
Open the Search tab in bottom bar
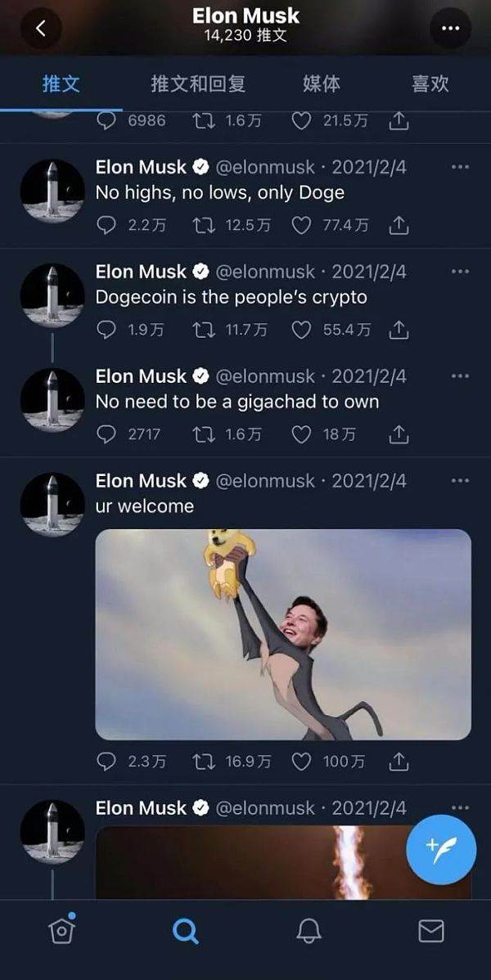(185, 931)
